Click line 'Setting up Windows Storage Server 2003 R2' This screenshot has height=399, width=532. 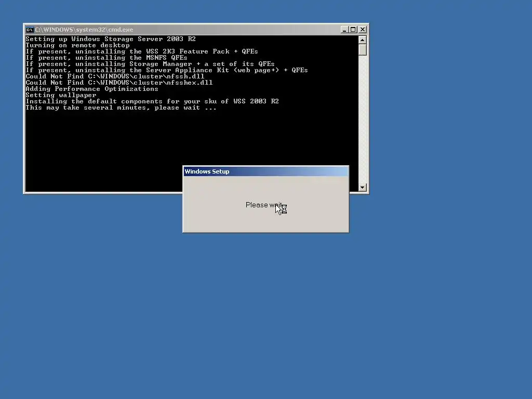coord(111,39)
